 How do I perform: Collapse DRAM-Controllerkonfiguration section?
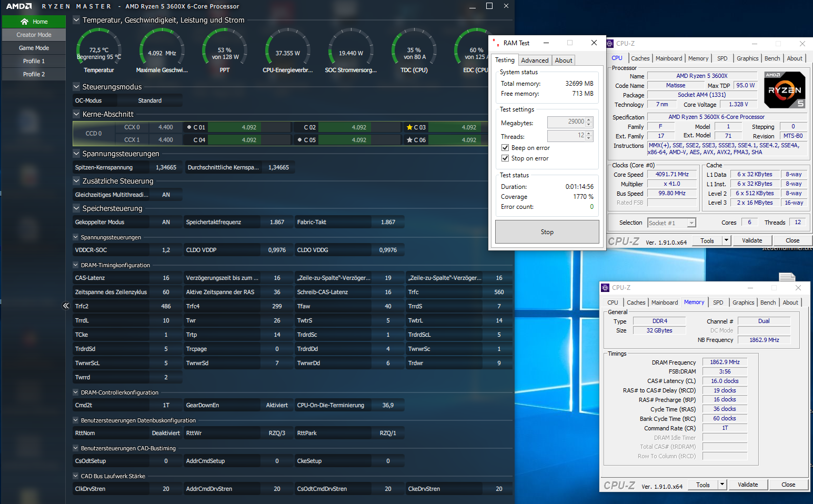pyautogui.click(x=76, y=392)
